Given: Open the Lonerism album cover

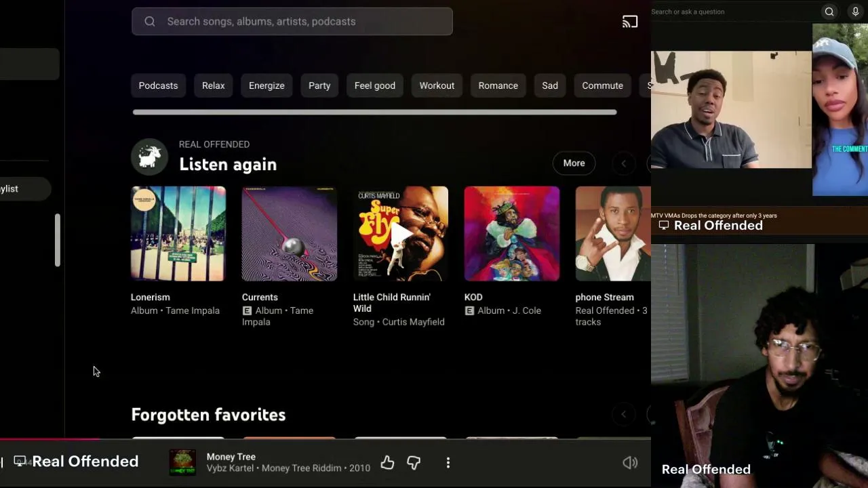Looking at the screenshot, I should click(x=178, y=234).
